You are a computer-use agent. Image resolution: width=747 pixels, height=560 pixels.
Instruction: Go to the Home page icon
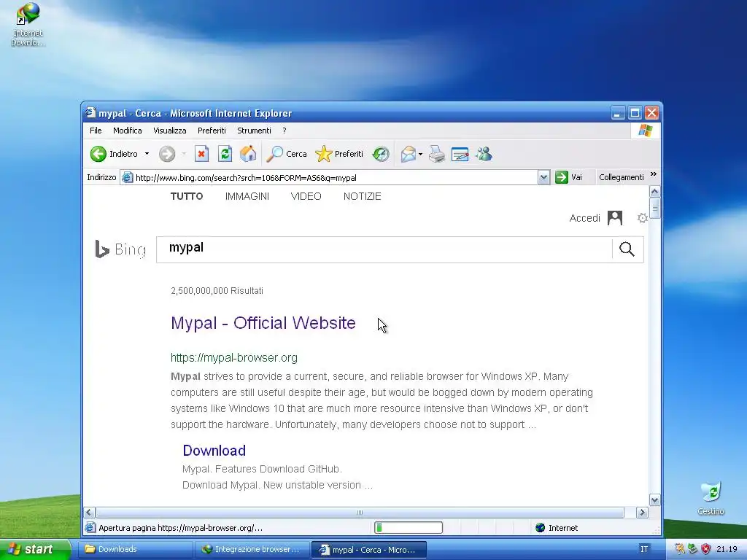(x=248, y=154)
